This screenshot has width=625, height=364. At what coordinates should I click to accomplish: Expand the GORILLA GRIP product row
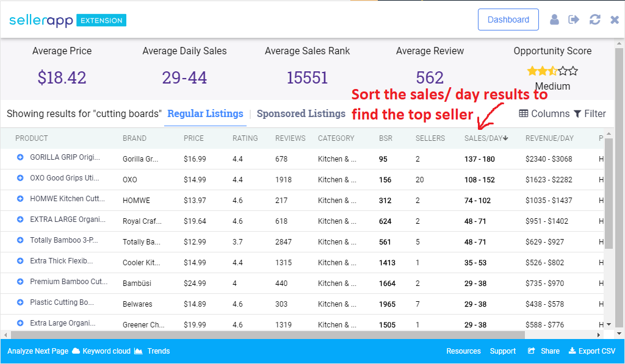[20, 157]
